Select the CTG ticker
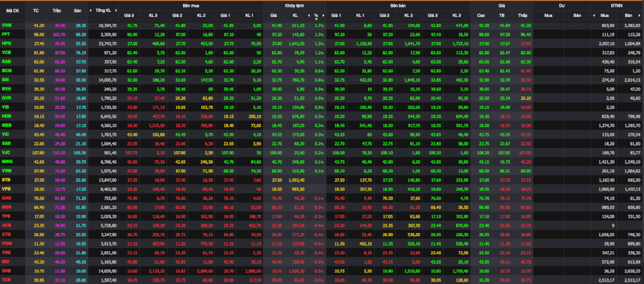This screenshot has height=284, width=644. click(6, 234)
